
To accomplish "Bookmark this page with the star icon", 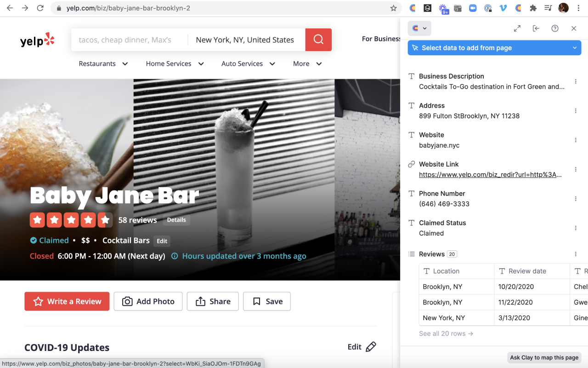I will click(393, 8).
